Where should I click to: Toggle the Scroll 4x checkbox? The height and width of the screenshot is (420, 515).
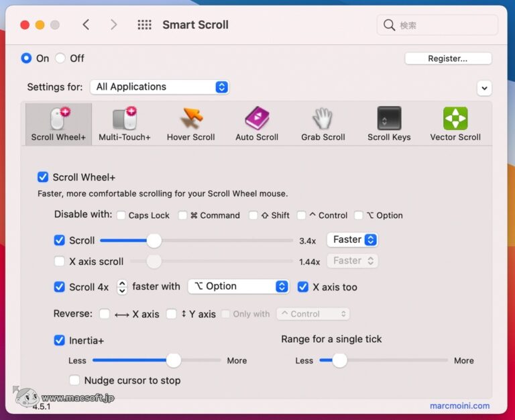coord(60,286)
